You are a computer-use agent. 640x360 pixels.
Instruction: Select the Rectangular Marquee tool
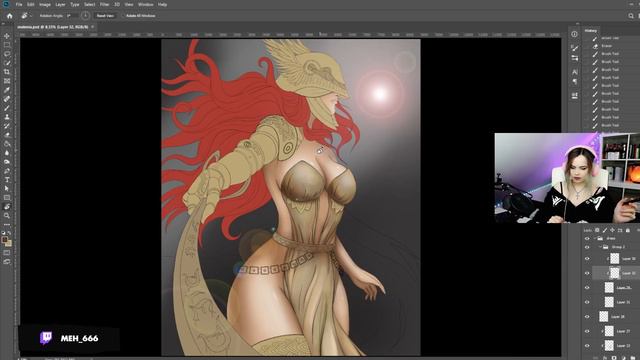(7, 45)
